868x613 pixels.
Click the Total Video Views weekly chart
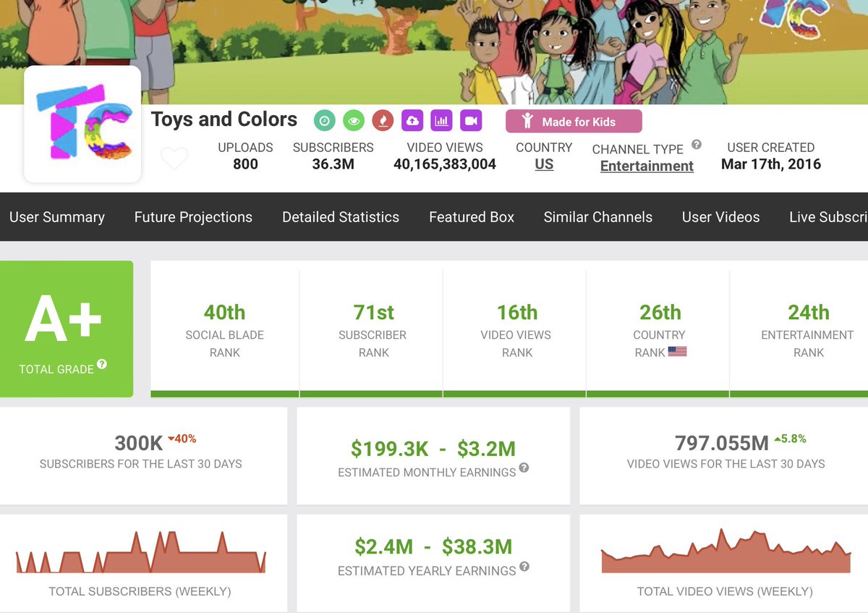(726, 551)
